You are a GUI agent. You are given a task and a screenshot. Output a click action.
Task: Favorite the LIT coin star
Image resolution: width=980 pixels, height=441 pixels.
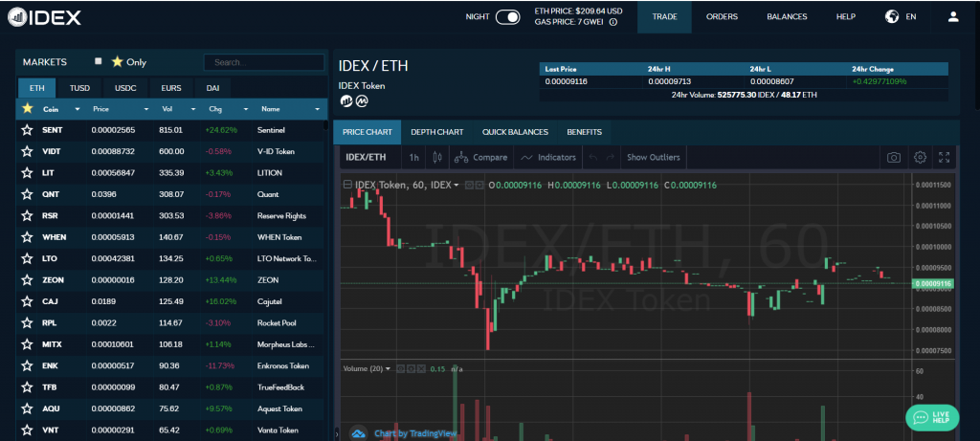(27, 172)
